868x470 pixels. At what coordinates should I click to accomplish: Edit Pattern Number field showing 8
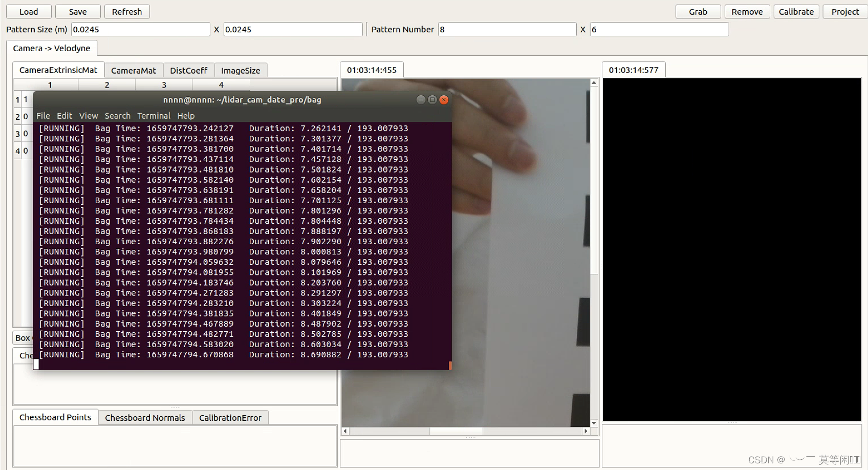507,29
